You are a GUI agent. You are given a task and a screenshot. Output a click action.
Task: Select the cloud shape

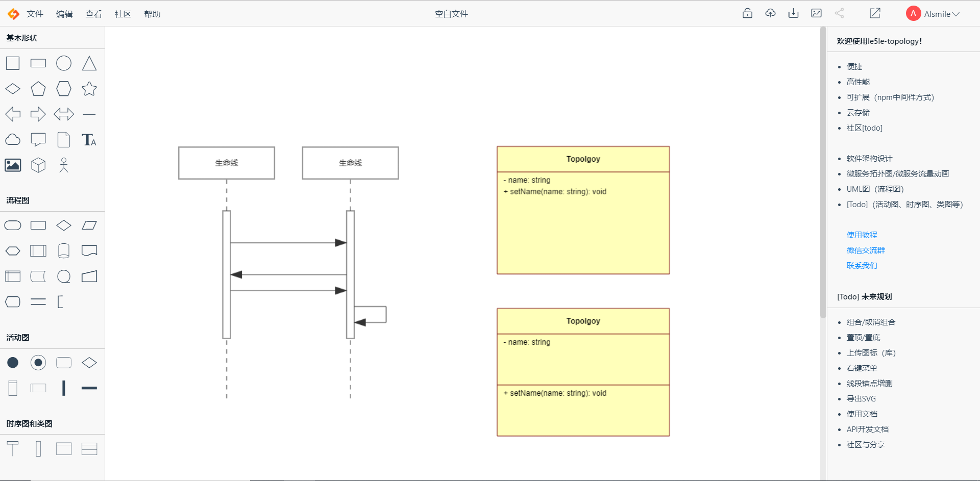click(13, 140)
